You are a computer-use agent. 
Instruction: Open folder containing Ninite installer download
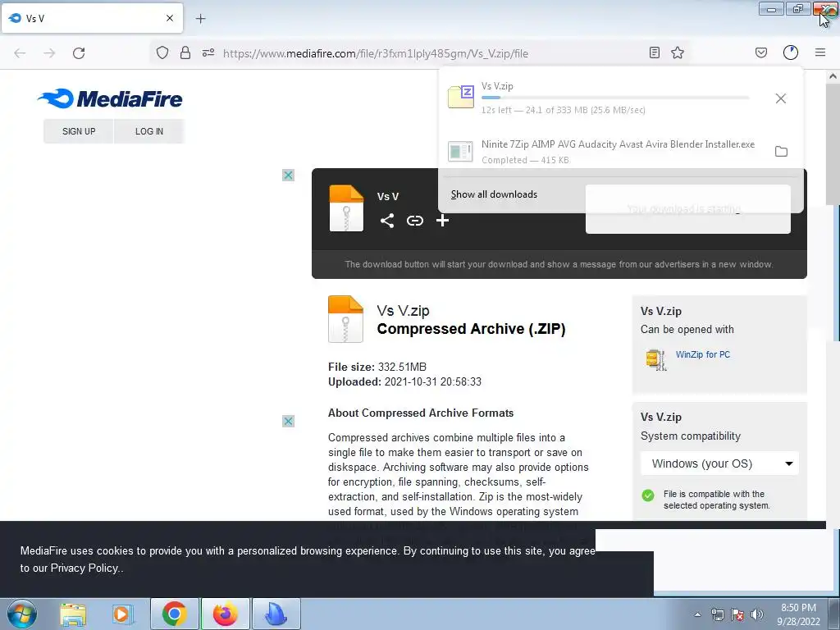pyautogui.click(x=781, y=152)
